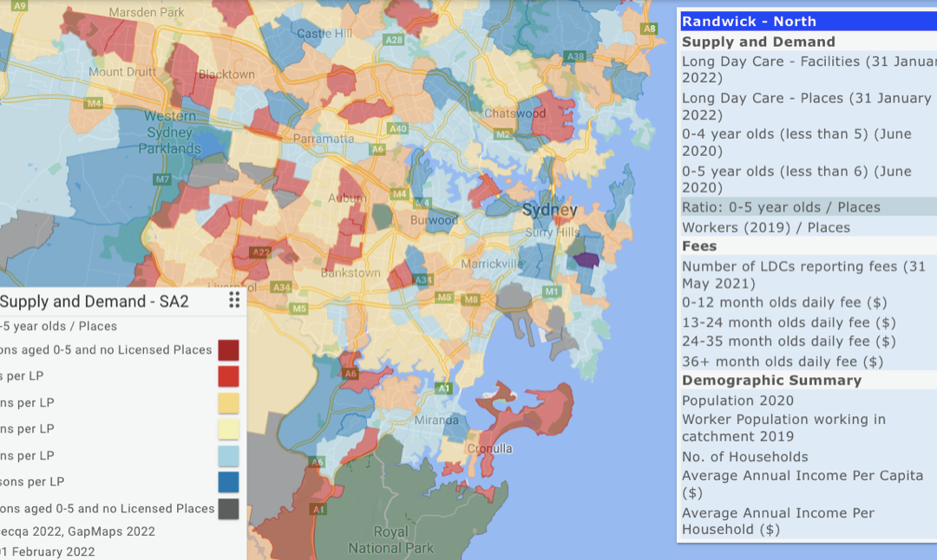The width and height of the screenshot is (937, 560).
Task: Select Ratio: 0-5 year olds / Places row
Action: pos(781,207)
